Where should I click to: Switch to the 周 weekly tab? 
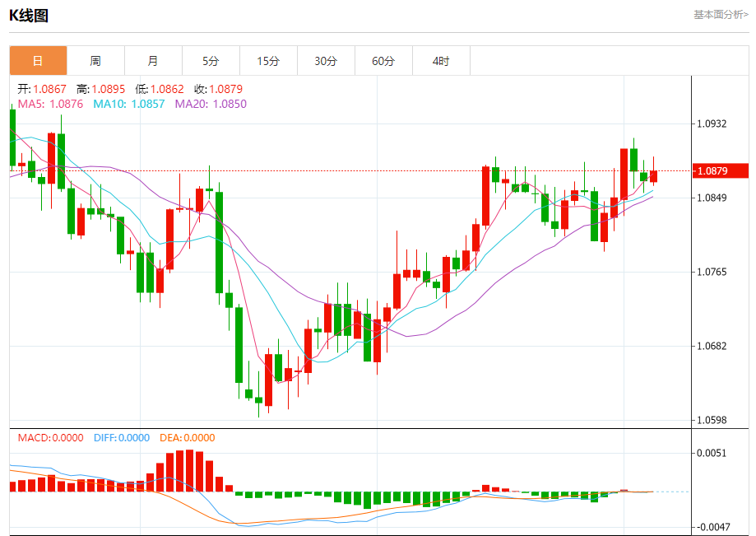tap(95, 61)
